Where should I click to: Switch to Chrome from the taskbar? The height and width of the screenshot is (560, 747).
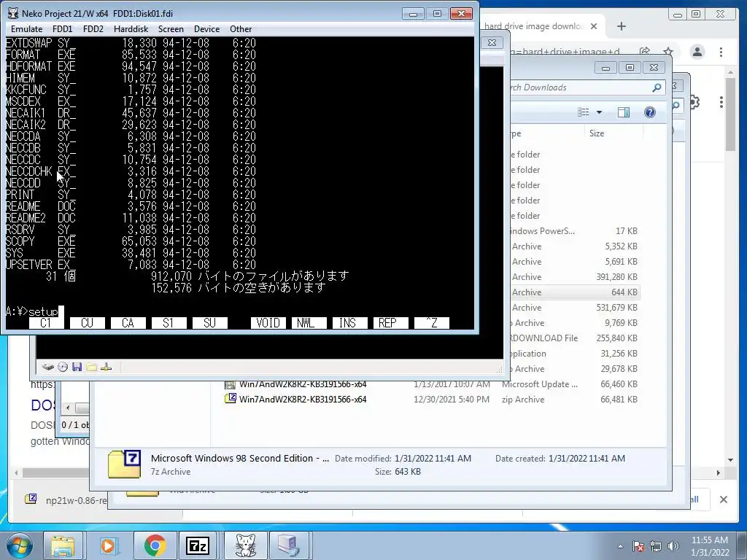[154, 545]
